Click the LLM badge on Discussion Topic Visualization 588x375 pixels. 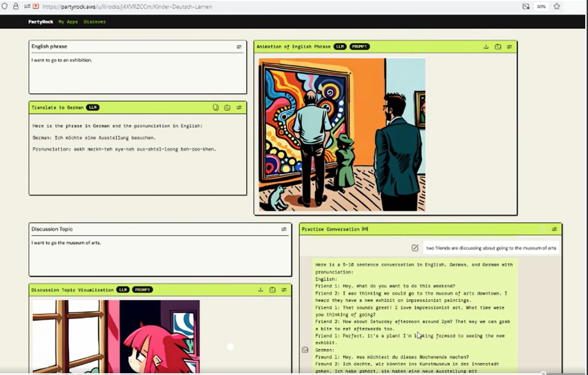point(123,290)
